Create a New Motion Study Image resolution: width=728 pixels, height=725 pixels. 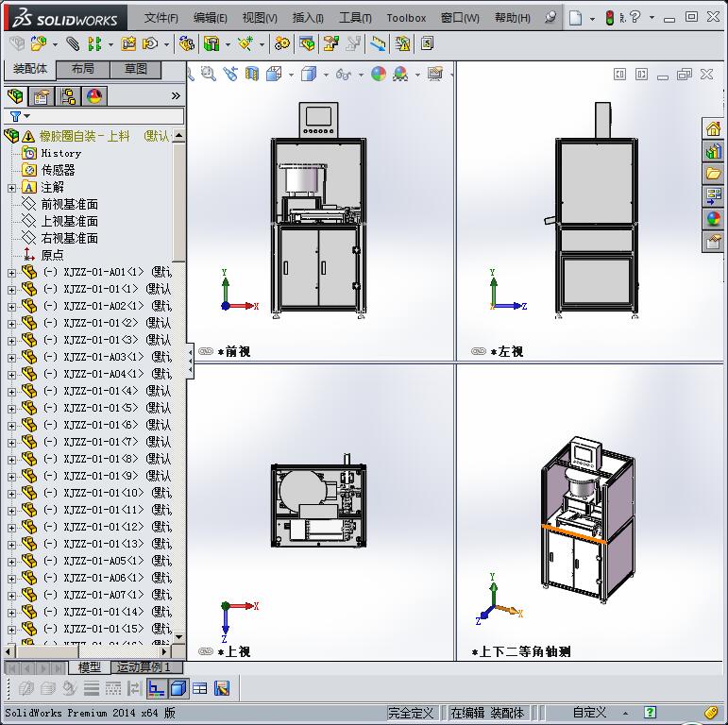tap(281, 44)
